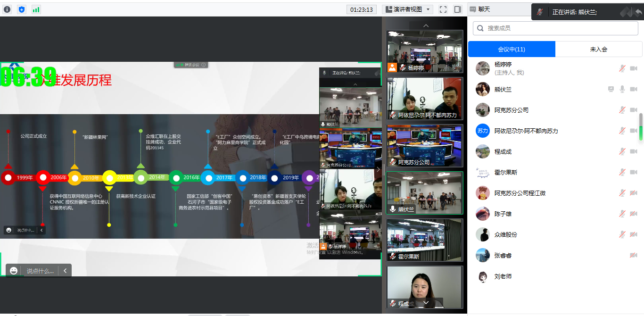Viewport: 644px width, 316px height.
Task: Collapse shared-screen small chat bar arrow
Action: 41,230
